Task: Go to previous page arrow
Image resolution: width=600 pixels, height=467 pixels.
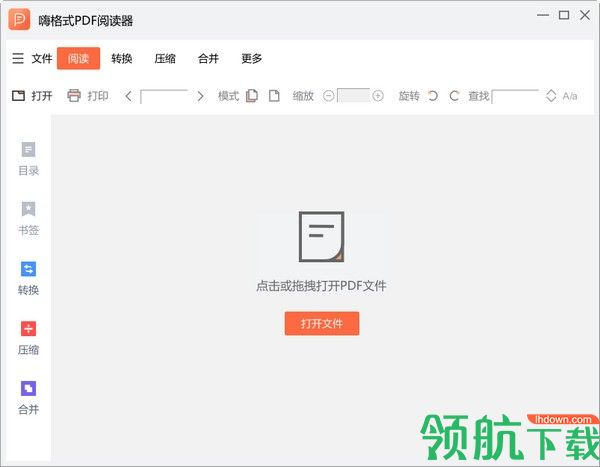Action: (x=129, y=96)
